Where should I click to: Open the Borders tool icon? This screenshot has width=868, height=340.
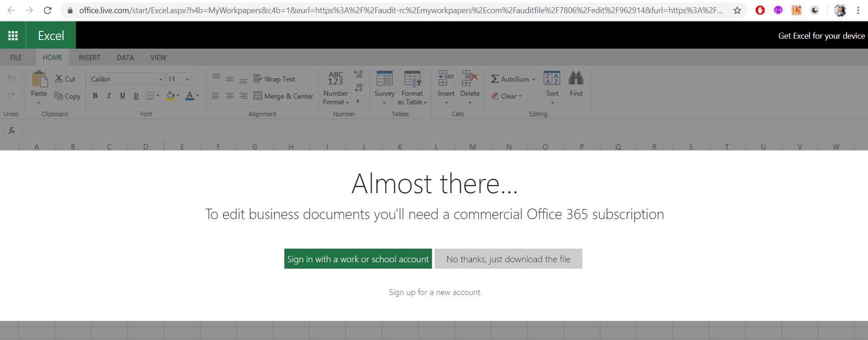point(150,95)
